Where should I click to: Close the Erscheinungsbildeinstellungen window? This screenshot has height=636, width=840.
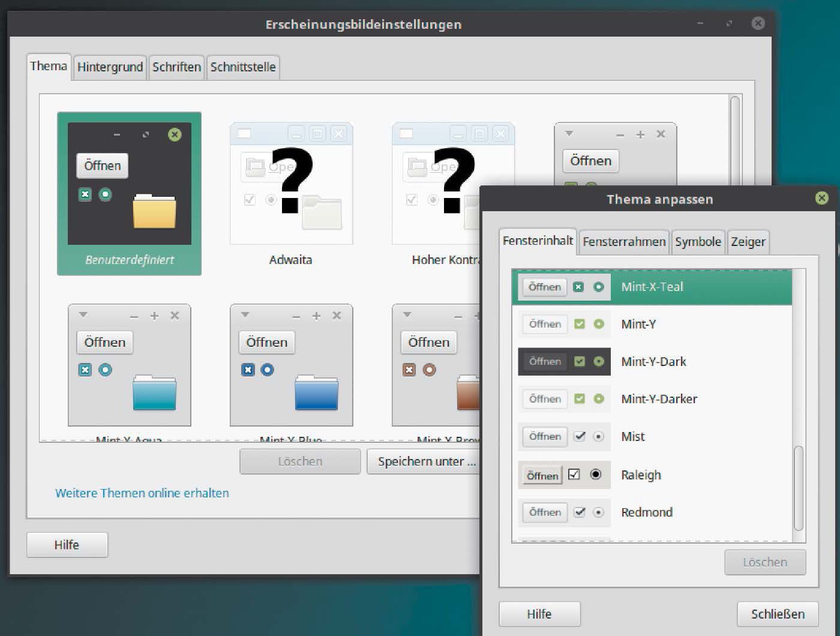(758, 23)
